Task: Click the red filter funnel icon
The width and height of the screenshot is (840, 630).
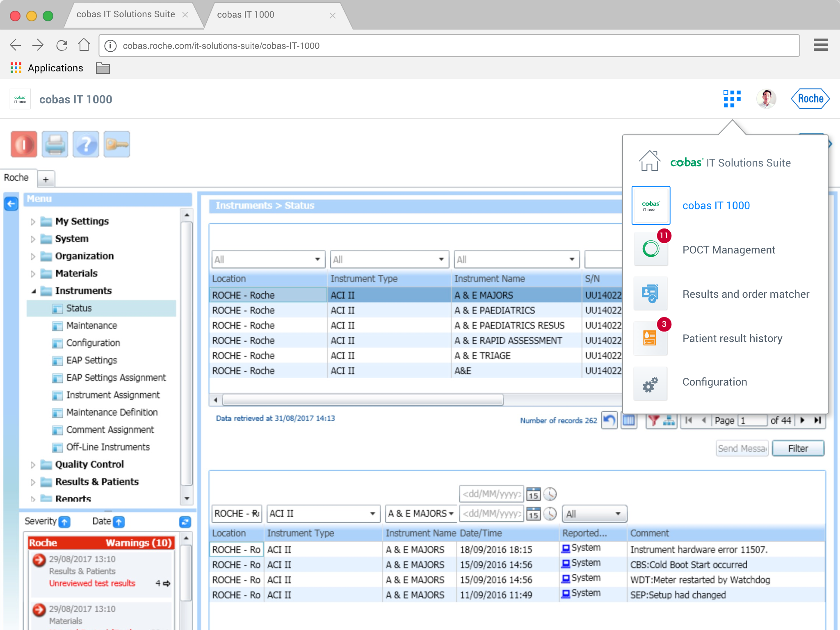Action: coord(654,420)
